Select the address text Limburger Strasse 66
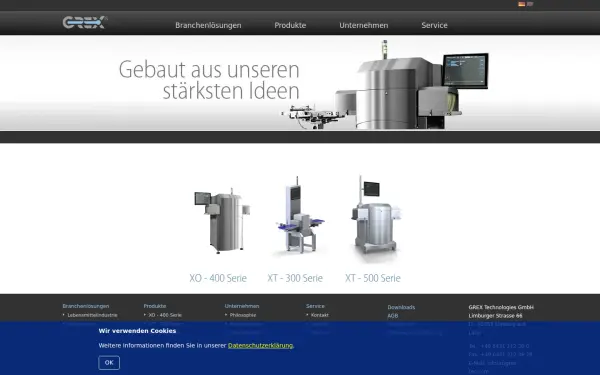The width and height of the screenshot is (600, 375). (495, 316)
